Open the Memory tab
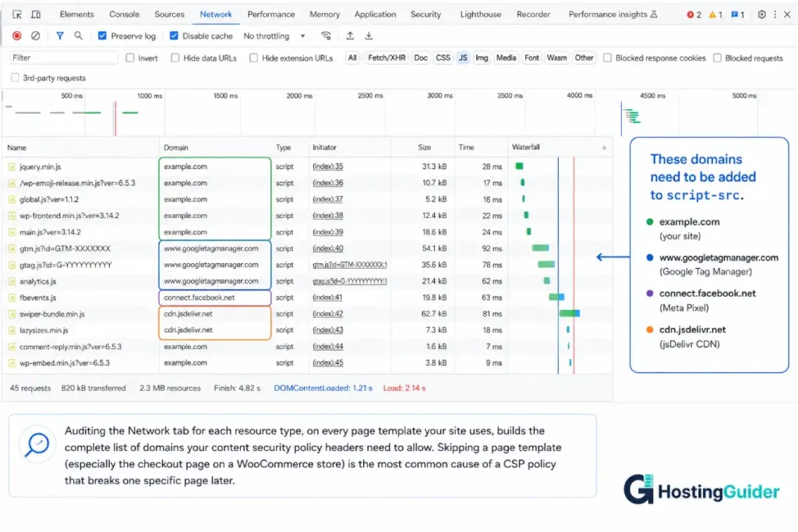 tap(325, 14)
